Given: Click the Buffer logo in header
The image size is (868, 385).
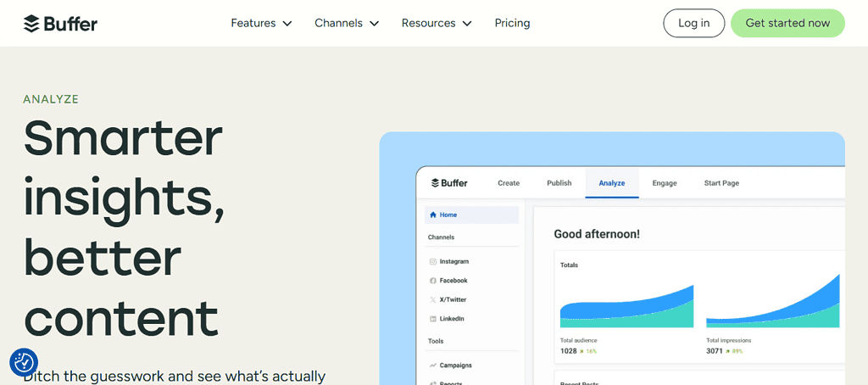Looking at the screenshot, I should tap(60, 23).
